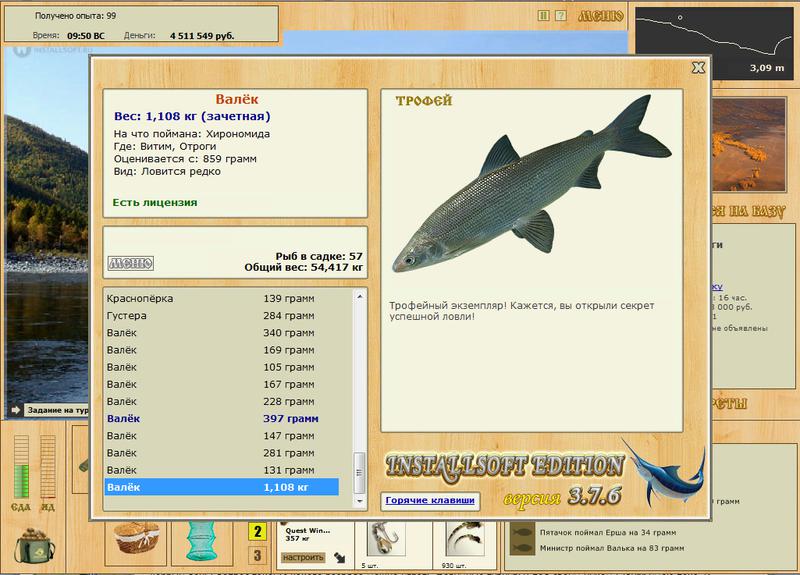
Task: Select the Валёк 228 грамм row
Action: 221,402
